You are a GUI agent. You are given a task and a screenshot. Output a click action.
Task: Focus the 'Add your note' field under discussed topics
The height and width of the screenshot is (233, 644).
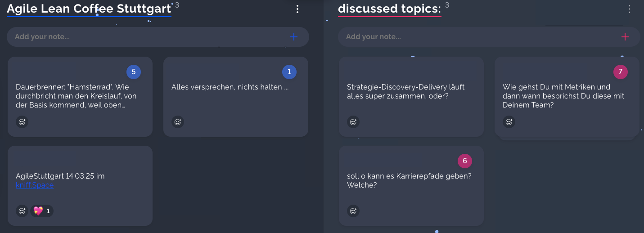tap(477, 37)
